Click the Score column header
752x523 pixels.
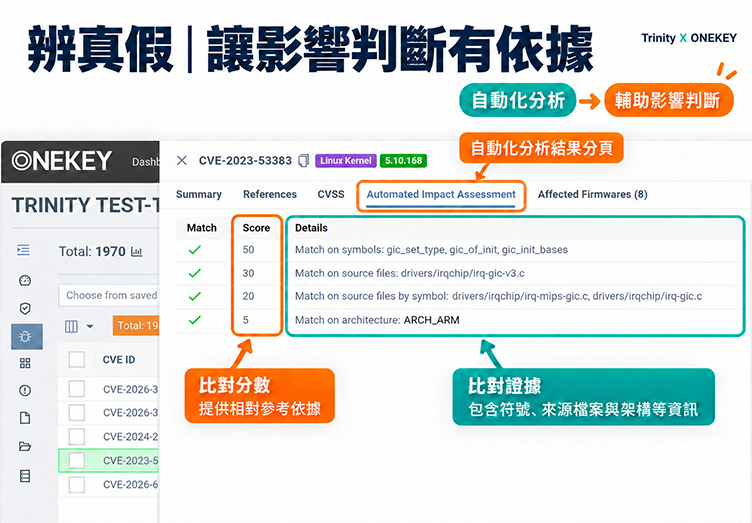tap(256, 228)
